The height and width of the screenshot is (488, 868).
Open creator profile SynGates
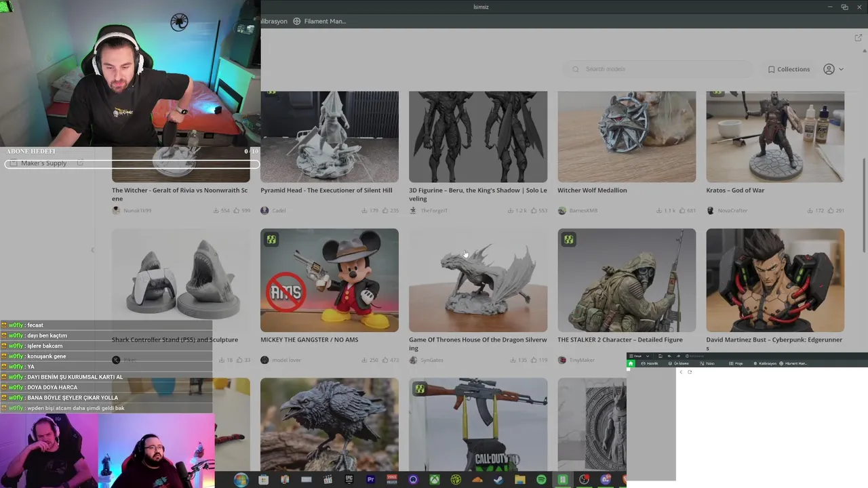(432, 360)
